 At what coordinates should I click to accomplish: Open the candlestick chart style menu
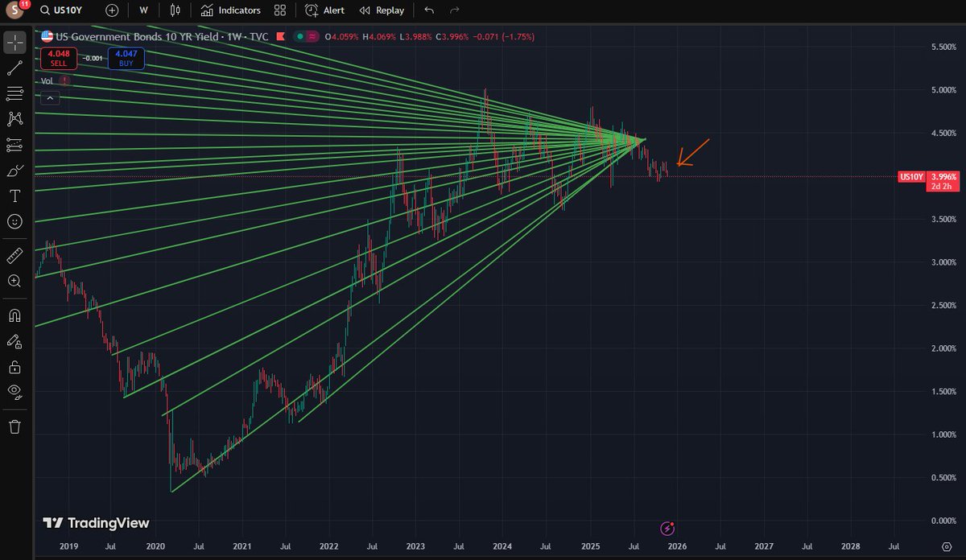pos(175,10)
